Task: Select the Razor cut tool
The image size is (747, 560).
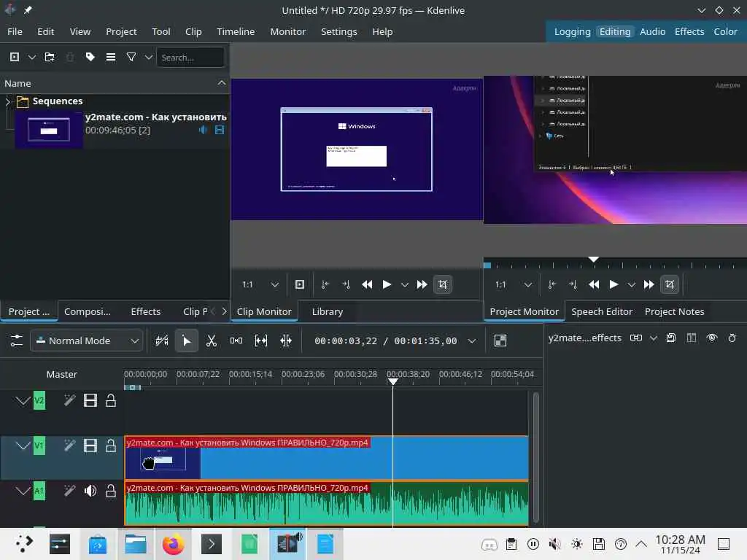Action: pyautogui.click(x=211, y=341)
